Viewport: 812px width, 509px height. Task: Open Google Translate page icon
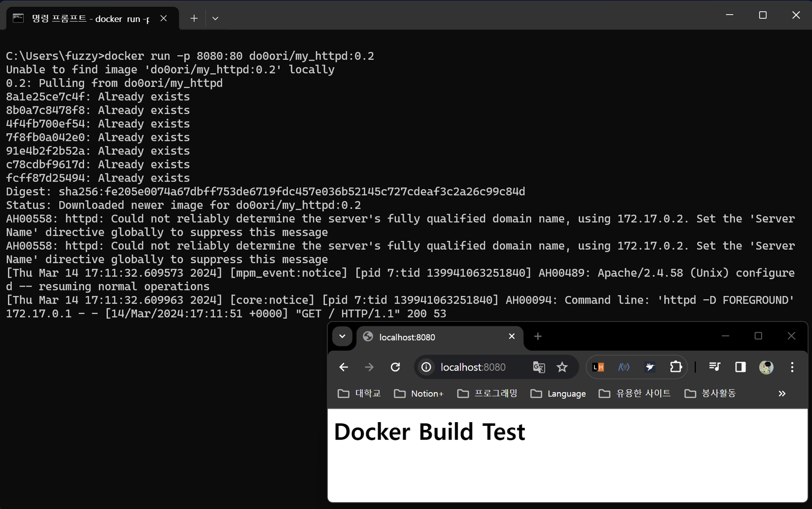(539, 367)
